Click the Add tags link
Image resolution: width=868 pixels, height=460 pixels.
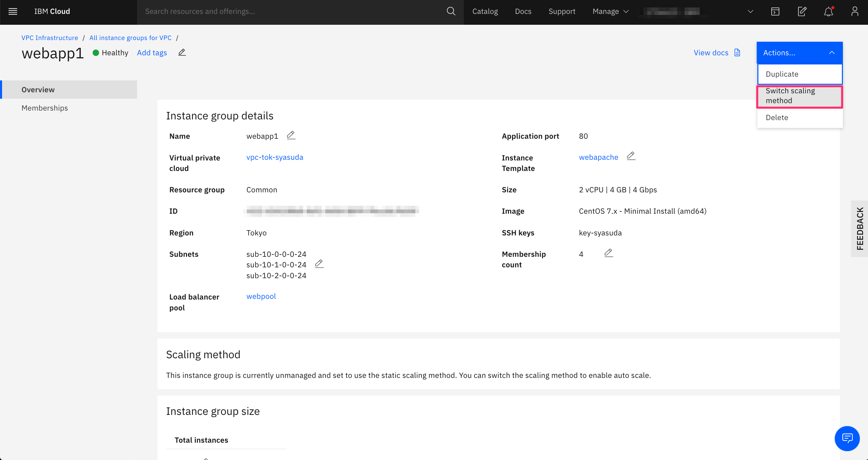(x=152, y=53)
